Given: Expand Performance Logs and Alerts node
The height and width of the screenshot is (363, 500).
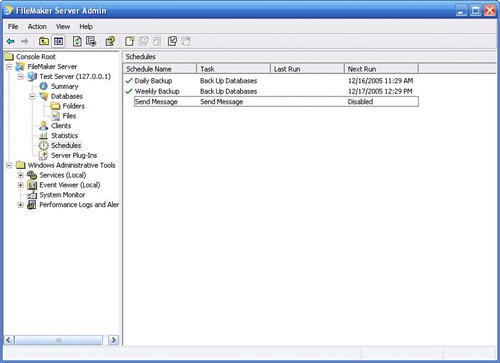Looking at the screenshot, I should [x=21, y=205].
